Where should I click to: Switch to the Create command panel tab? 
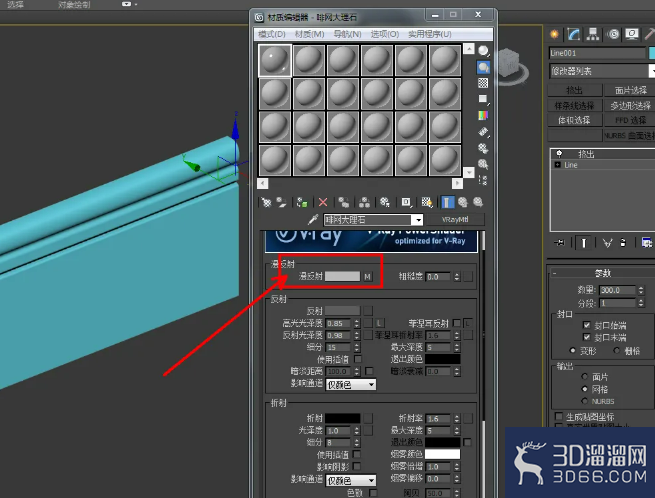coord(554,34)
